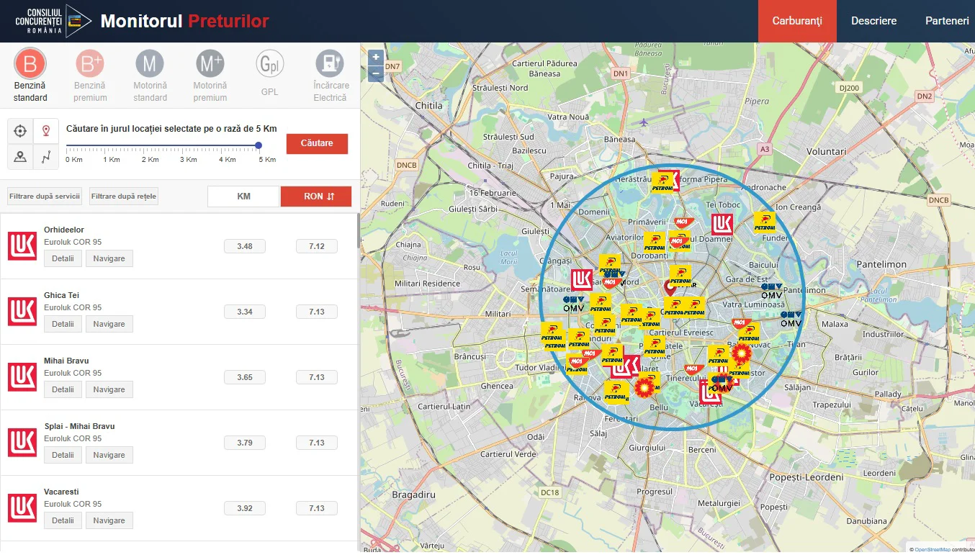
Task: Pick the Motorină standard fuel icon
Action: click(x=150, y=64)
